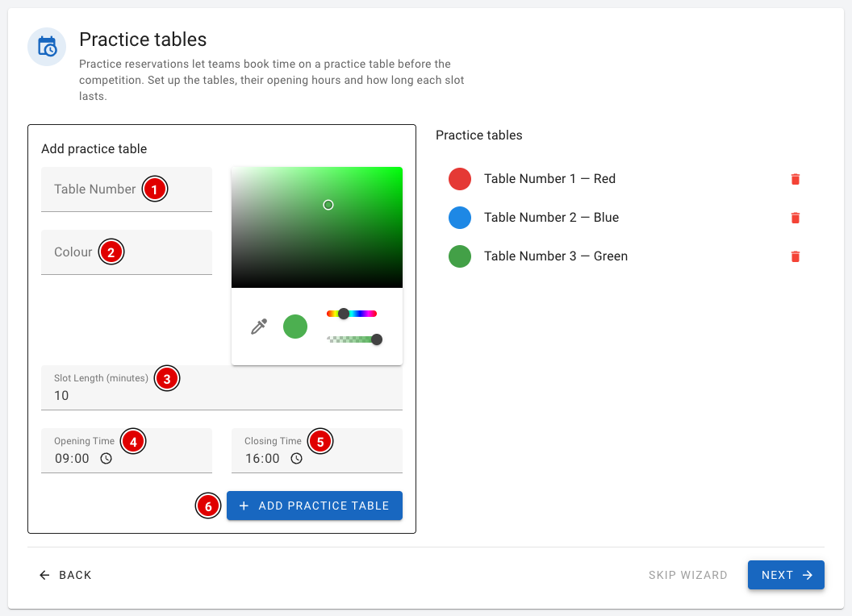
Task: Delete Table Number 3 — Green
Action: pos(795,256)
